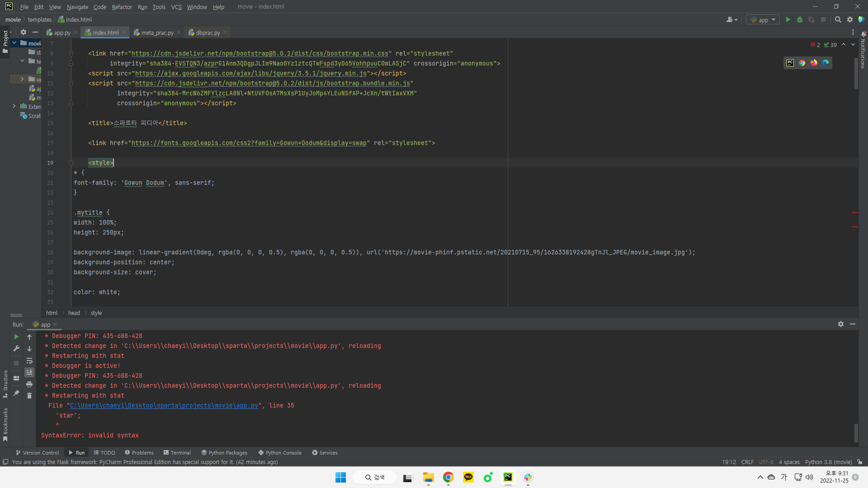Open the user account dropdown in toolbar
868x488 pixels.
pyautogui.click(x=731, y=20)
